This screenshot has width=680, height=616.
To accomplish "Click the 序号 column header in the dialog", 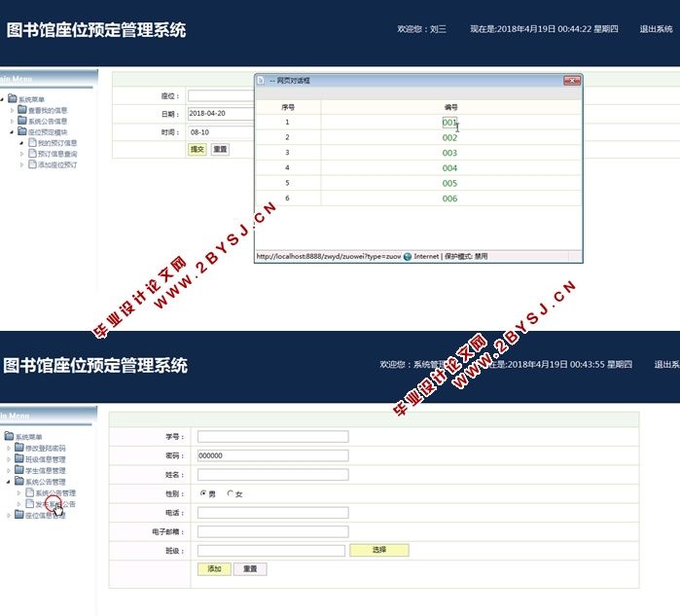I will tap(288, 107).
